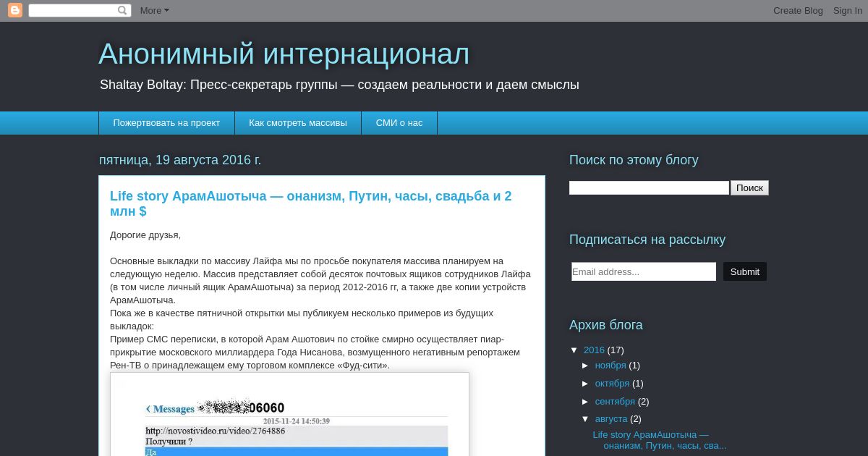Focus the Email address field
The image size is (868, 456).
pos(643,271)
